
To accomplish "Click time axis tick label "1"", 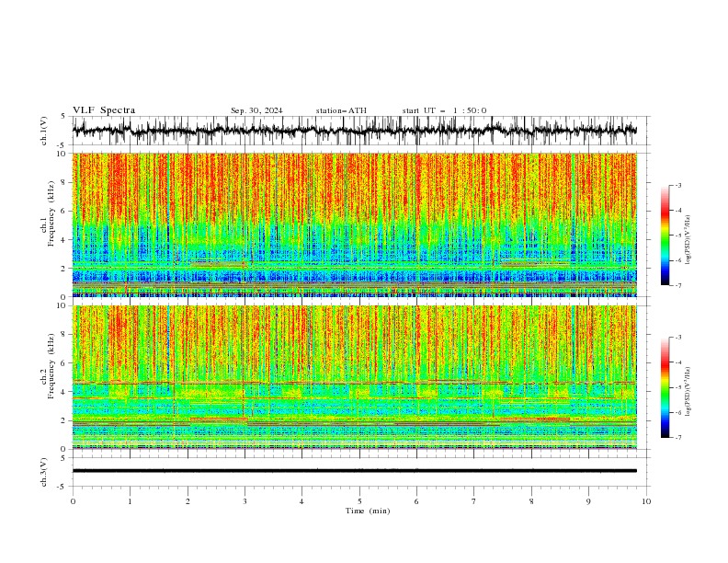I will pyautogui.click(x=130, y=501).
